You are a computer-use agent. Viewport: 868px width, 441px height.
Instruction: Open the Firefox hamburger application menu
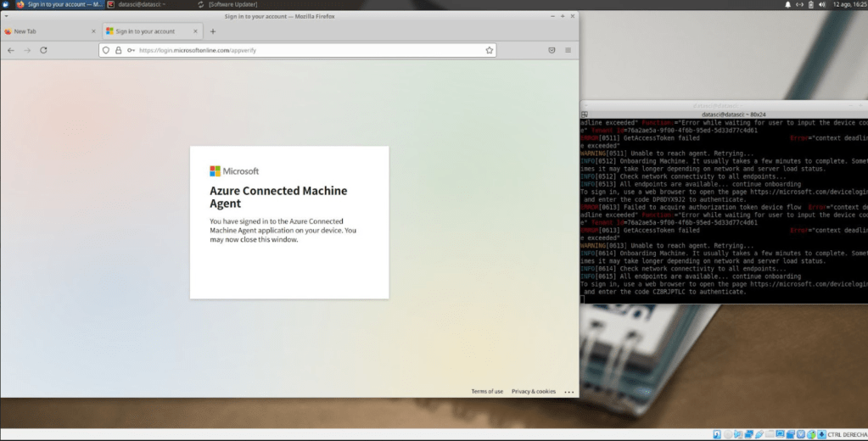568,50
